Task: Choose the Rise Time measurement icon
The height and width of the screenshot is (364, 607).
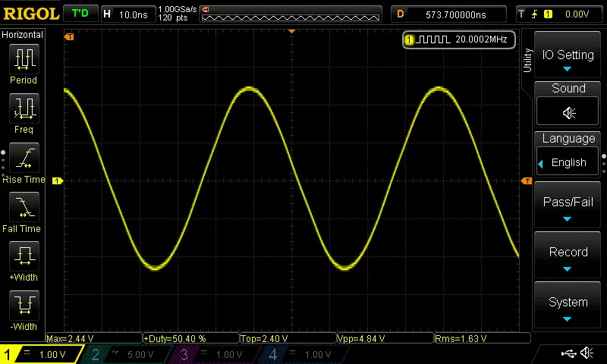Action: pos(24,159)
